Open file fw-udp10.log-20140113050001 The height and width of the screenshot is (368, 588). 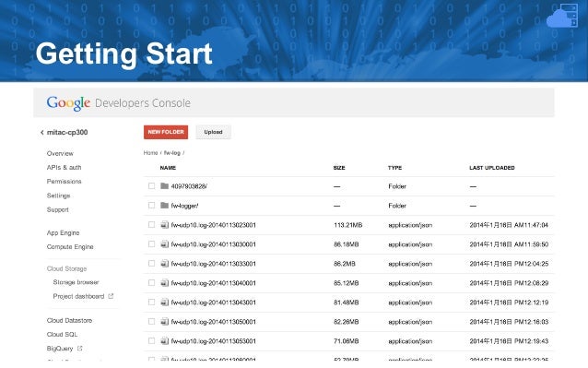pyautogui.click(x=214, y=322)
